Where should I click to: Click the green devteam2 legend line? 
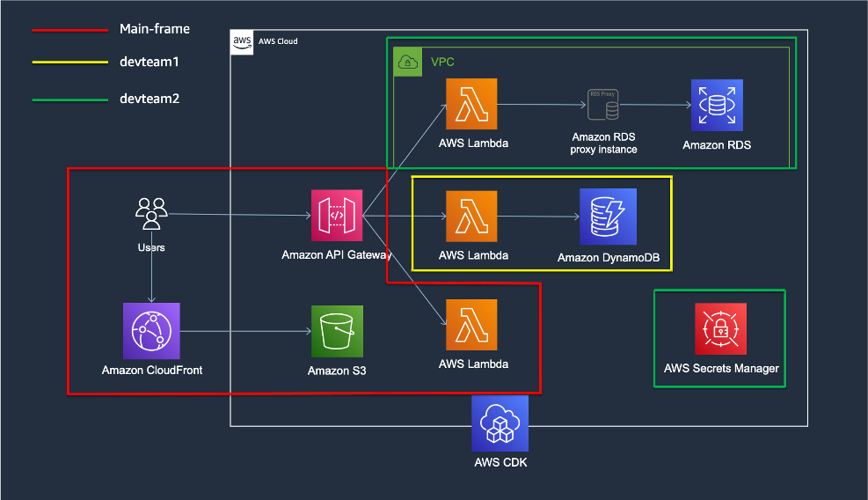point(69,99)
